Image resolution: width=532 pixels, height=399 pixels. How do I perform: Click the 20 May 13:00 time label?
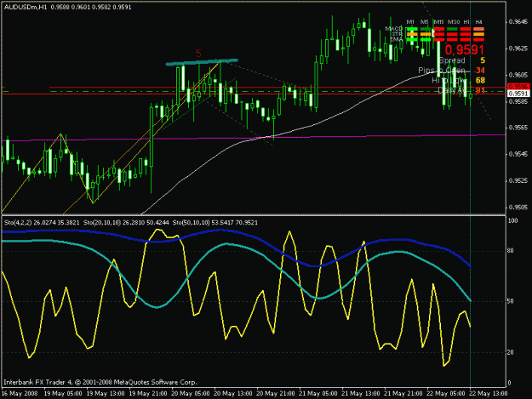(233, 394)
